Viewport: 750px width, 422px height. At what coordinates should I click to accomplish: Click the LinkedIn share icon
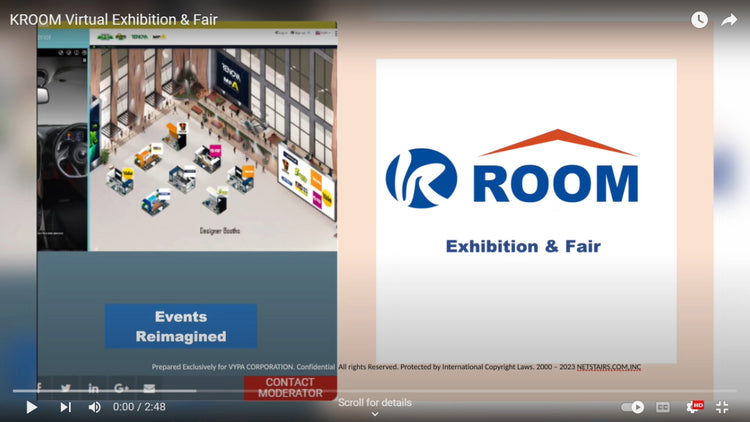click(x=93, y=388)
